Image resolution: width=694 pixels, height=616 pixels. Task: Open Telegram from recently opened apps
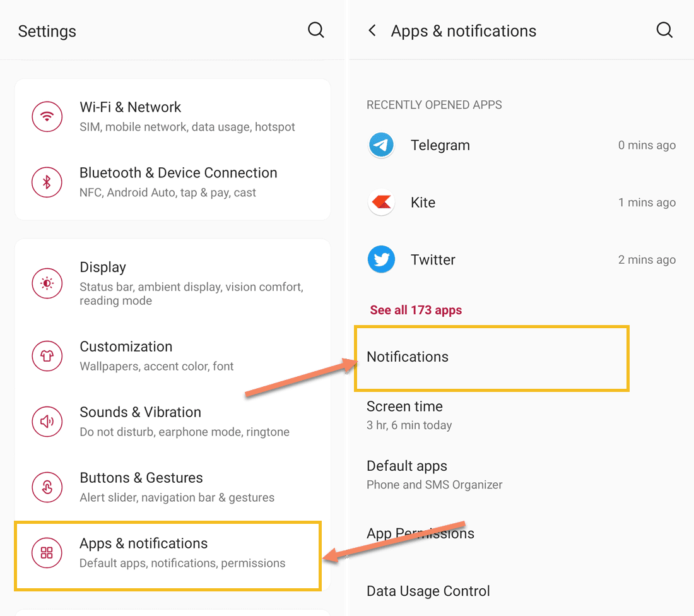521,145
